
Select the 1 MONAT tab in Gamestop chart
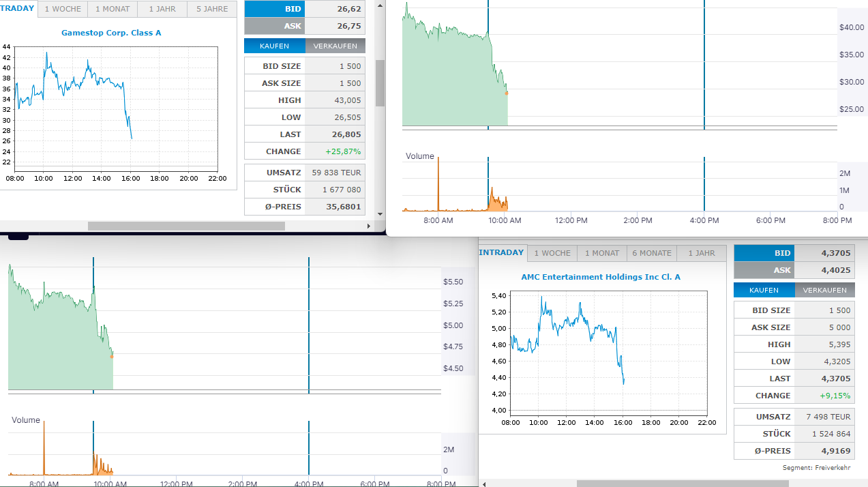113,10
